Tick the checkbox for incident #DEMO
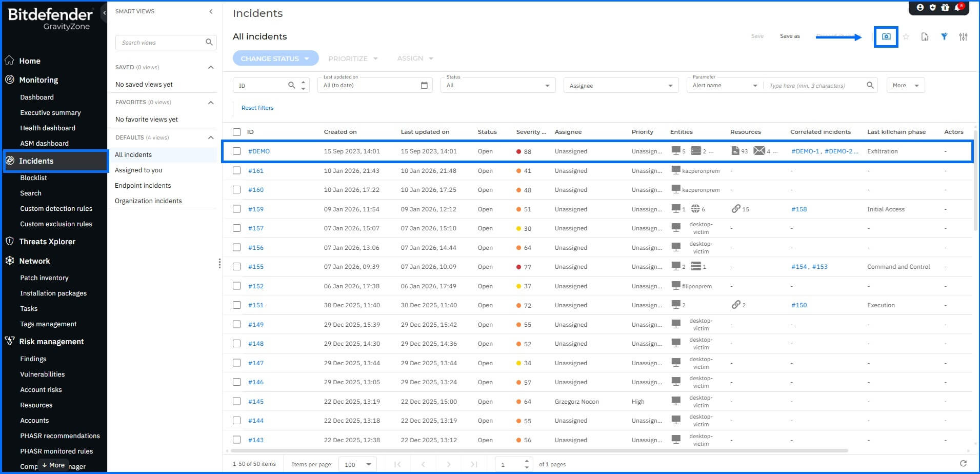Image resolution: width=980 pixels, height=474 pixels. (x=236, y=151)
